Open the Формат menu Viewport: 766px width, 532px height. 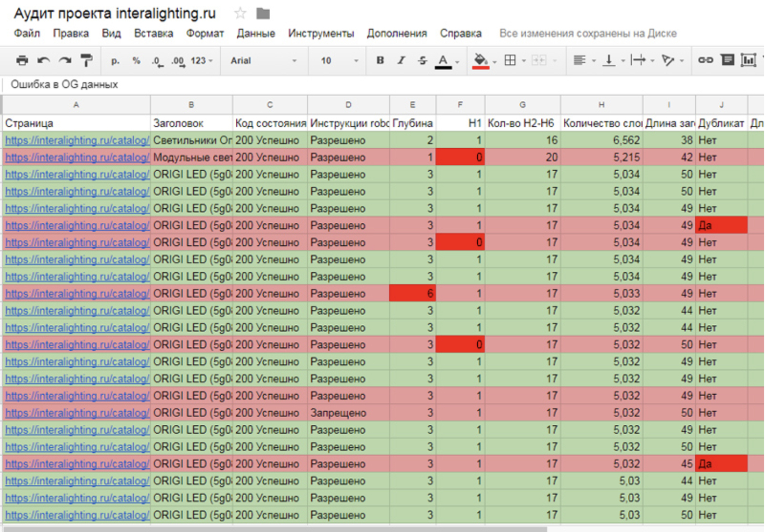pyautogui.click(x=205, y=34)
